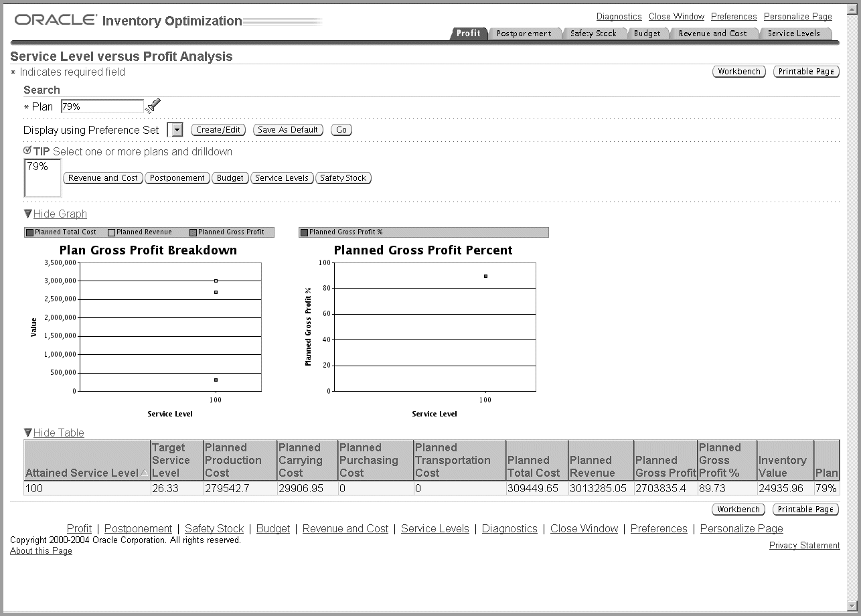Viewport: 861px width, 616px height.
Task: Click the Budget drilldown button
Action: (x=230, y=178)
